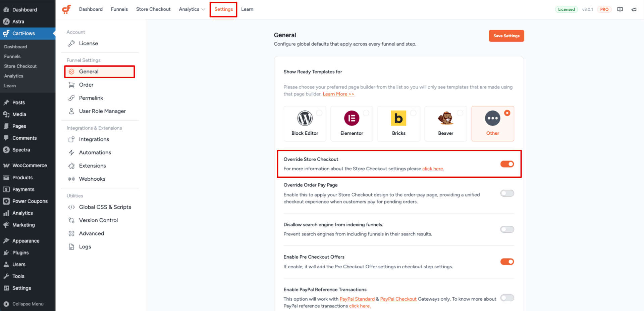
Task: Click the Version Control icon
Action: [x=71, y=220]
